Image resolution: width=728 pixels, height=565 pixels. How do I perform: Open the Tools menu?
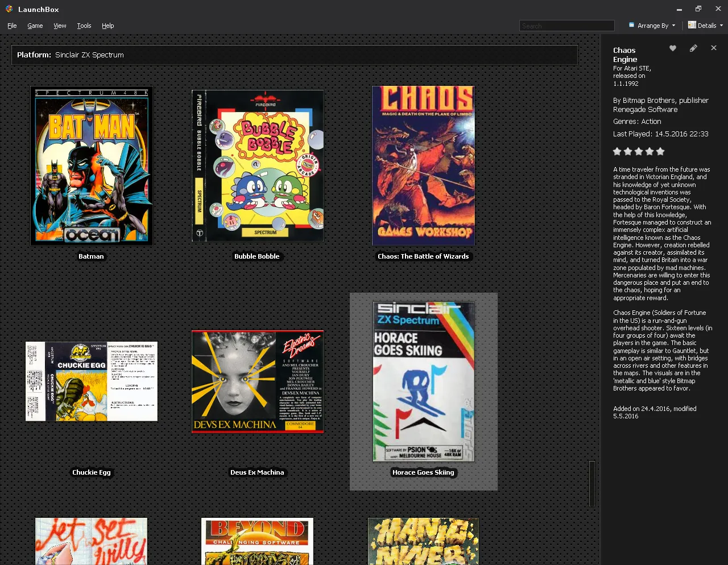pyautogui.click(x=84, y=26)
